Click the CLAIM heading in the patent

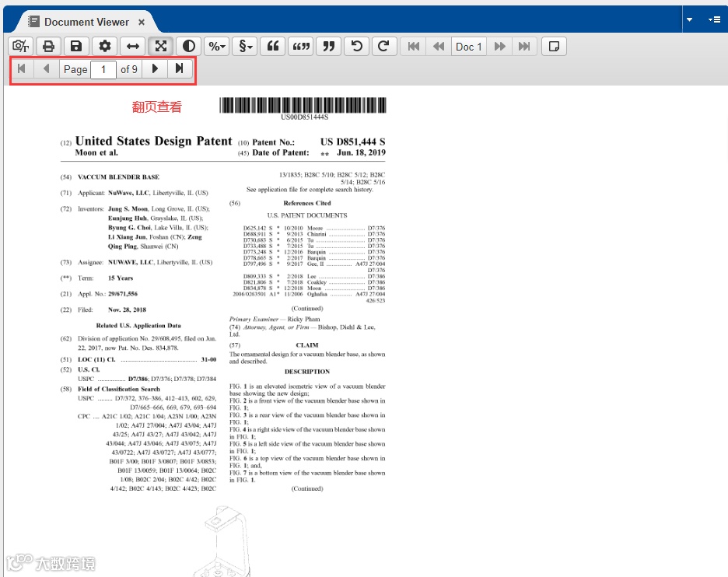pyautogui.click(x=307, y=345)
